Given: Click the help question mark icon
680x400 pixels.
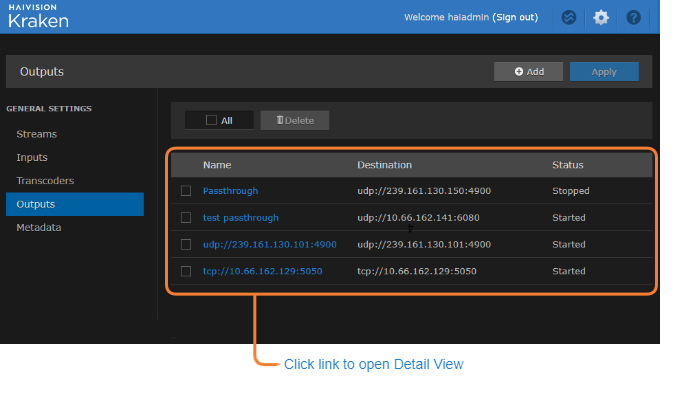Looking at the screenshot, I should coord(633,17).
